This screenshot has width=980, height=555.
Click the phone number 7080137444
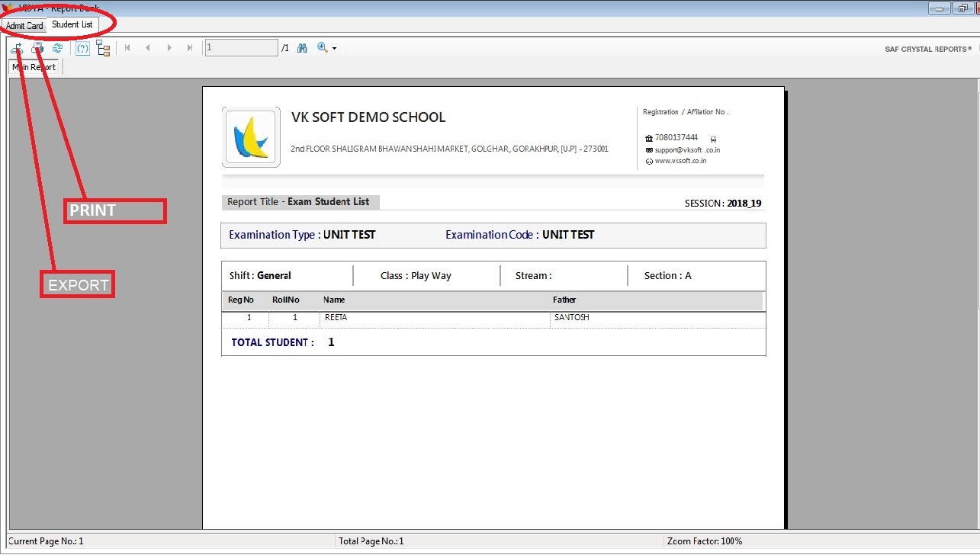click(676, 138)
